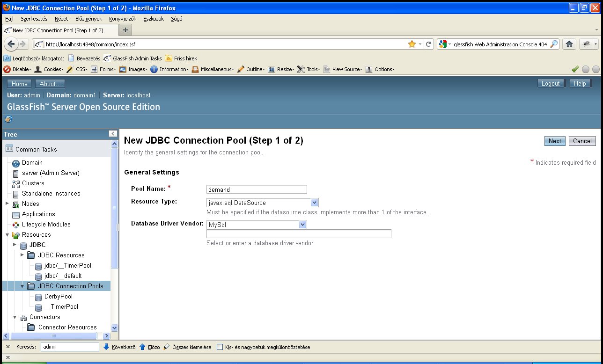Open the Images web developer menu

pyautogui.click(x=134, y=69)
